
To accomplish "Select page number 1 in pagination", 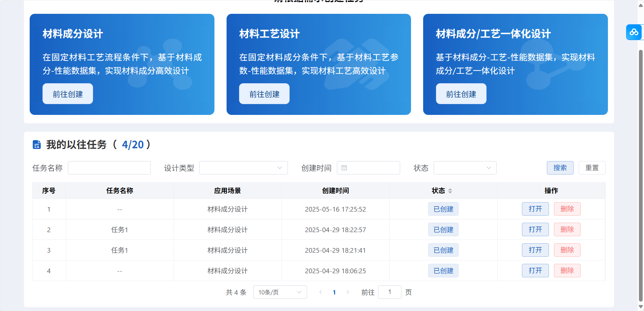I will tap(334, 292).
